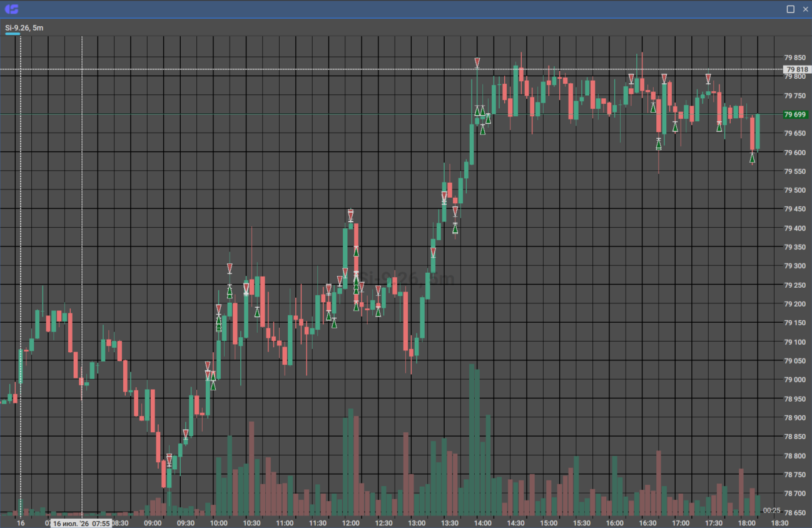Click the 00:25 candle countdown timer
The image size is (812, 528).
click(x=771, y=510)
